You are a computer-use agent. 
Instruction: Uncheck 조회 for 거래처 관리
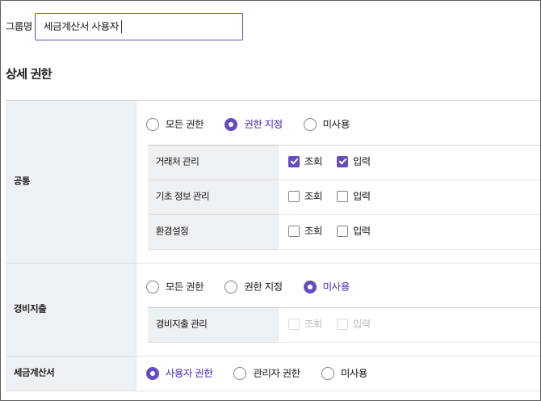click(294, 162)
